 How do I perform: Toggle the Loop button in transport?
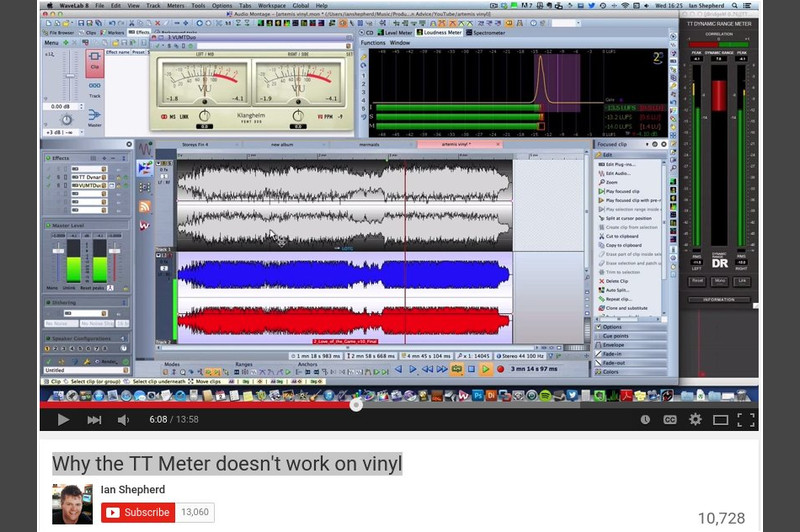(x=457, y=369)
